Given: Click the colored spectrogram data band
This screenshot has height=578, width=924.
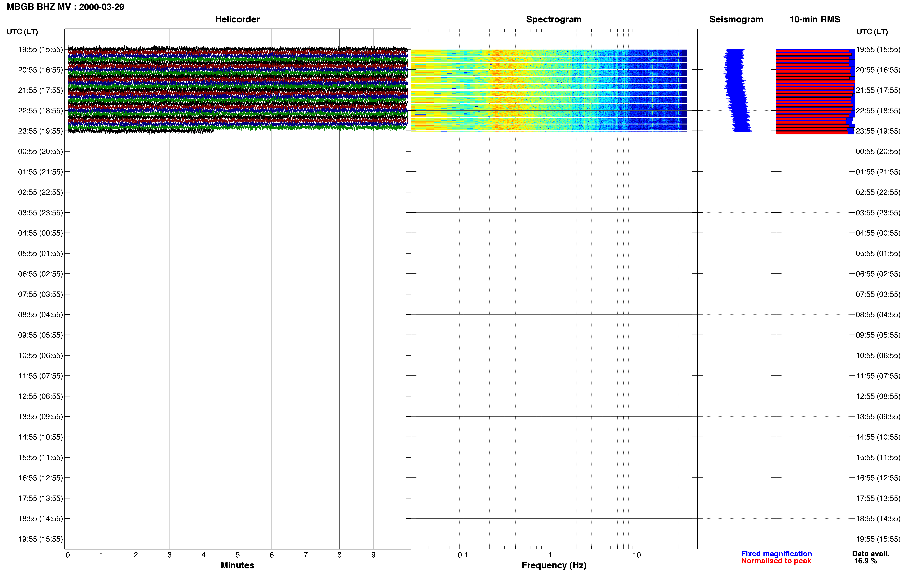Looking at the screenshot, I should [549, 90].
